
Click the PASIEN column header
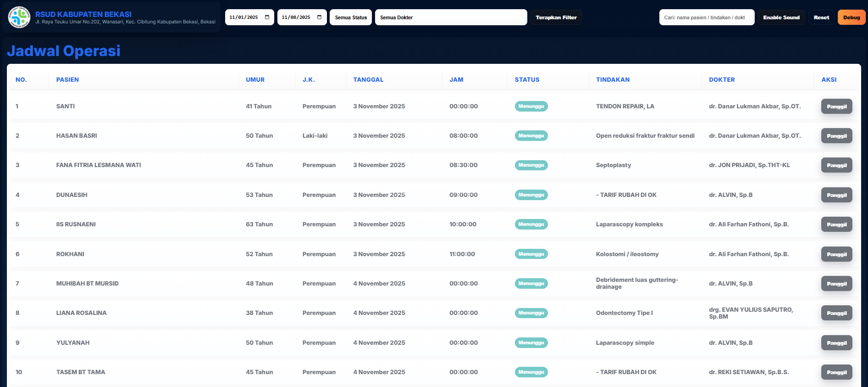click(x=67, y=79)
